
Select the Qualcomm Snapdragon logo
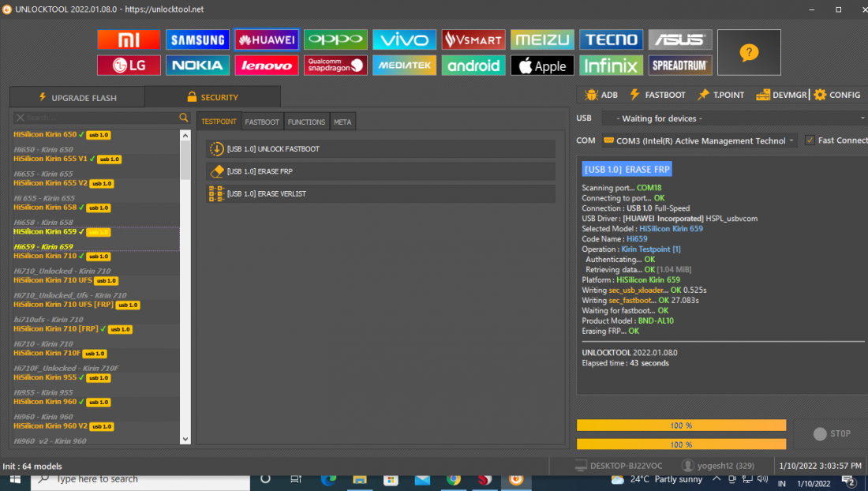[335, 66]
